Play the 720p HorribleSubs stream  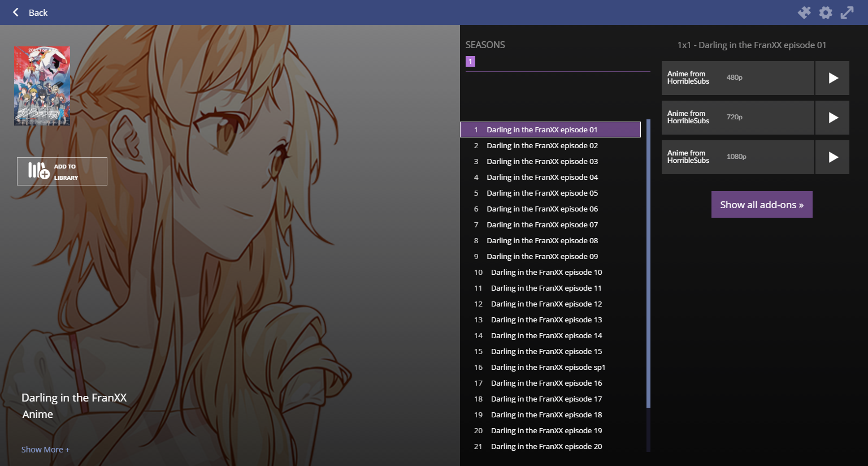832,118
